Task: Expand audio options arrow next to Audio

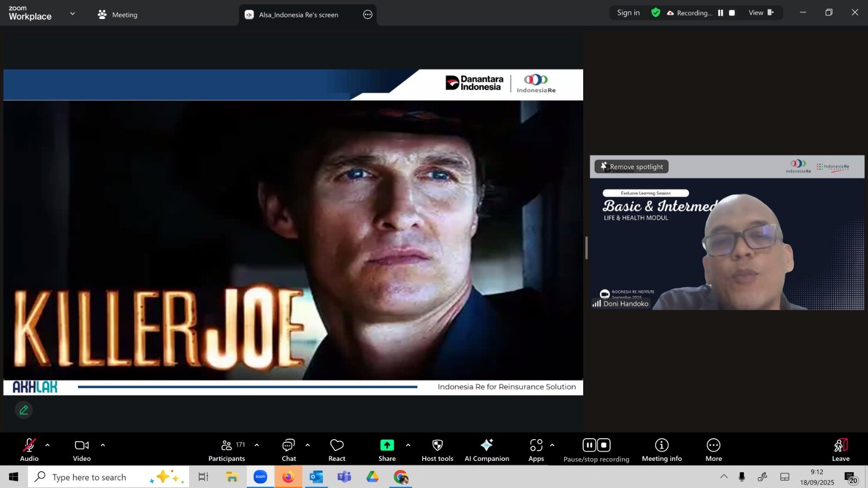Action: tap(48, 445)
